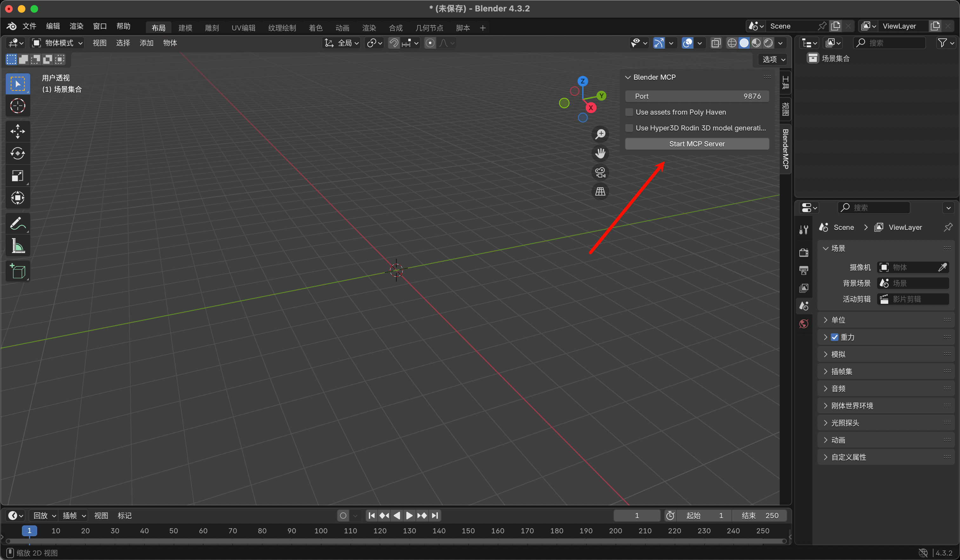Enable Use assets from Poly Haven

click(629, 112)
